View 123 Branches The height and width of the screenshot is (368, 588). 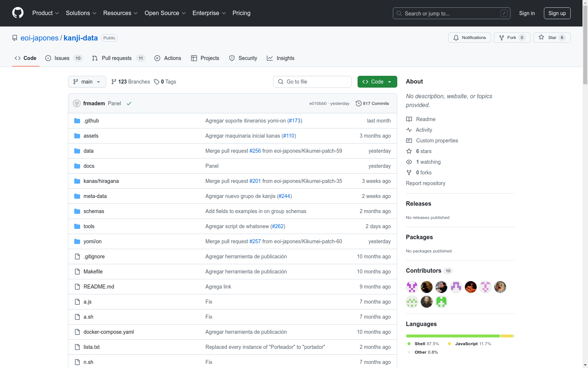click(x=131, y=82)
